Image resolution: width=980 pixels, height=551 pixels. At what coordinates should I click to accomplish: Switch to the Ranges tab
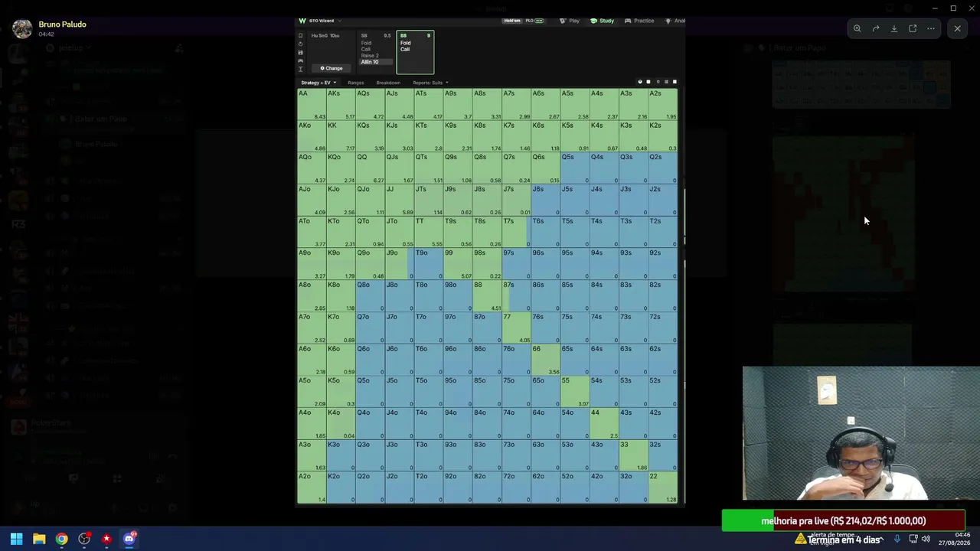356,83
